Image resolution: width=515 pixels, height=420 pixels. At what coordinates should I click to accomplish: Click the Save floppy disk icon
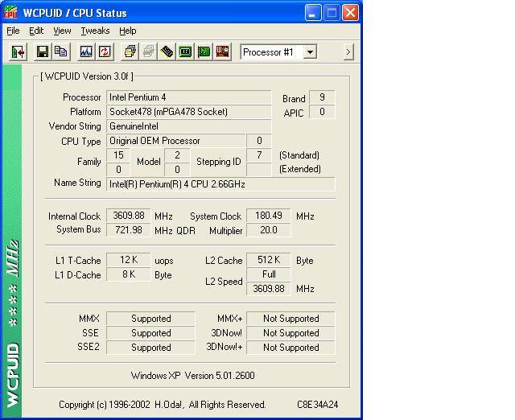point(43,51)
